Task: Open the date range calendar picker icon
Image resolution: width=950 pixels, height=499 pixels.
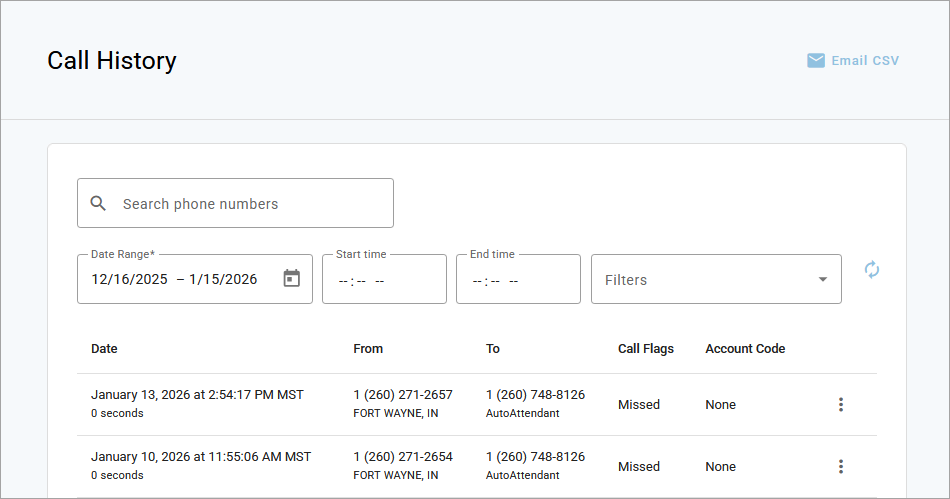Action: coord(291,279)
